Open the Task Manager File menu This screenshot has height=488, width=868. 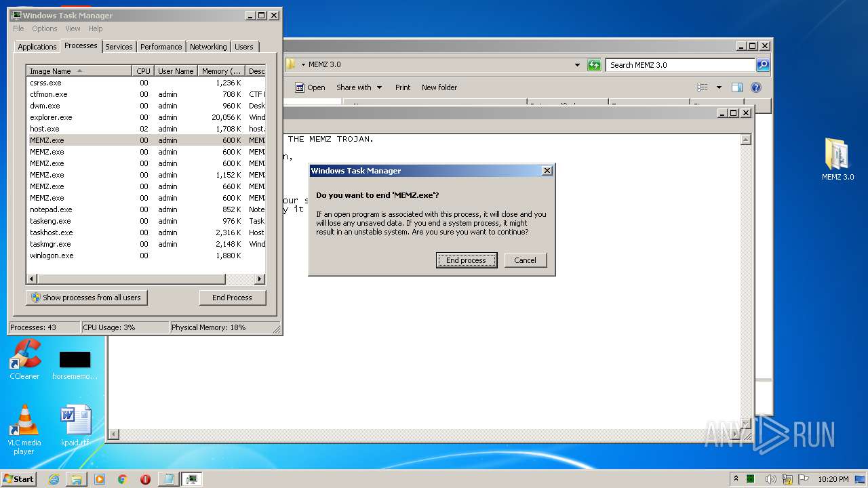click(18, 28)
